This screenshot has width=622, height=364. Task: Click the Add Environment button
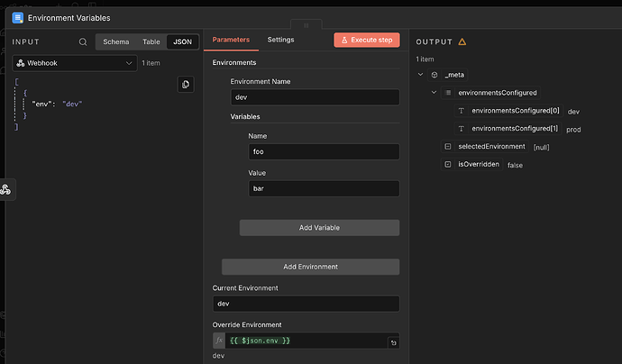[310, 267]
